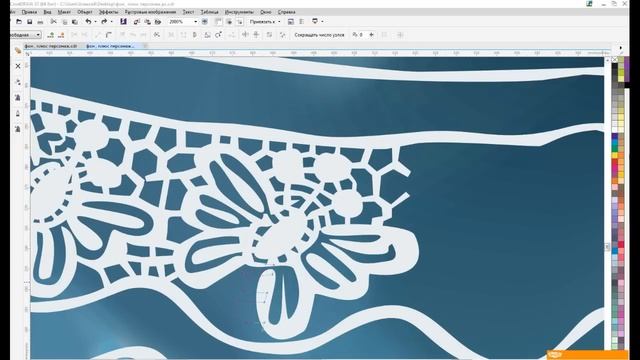Click the Copy icon in the toolbar

tap(64, 22)
